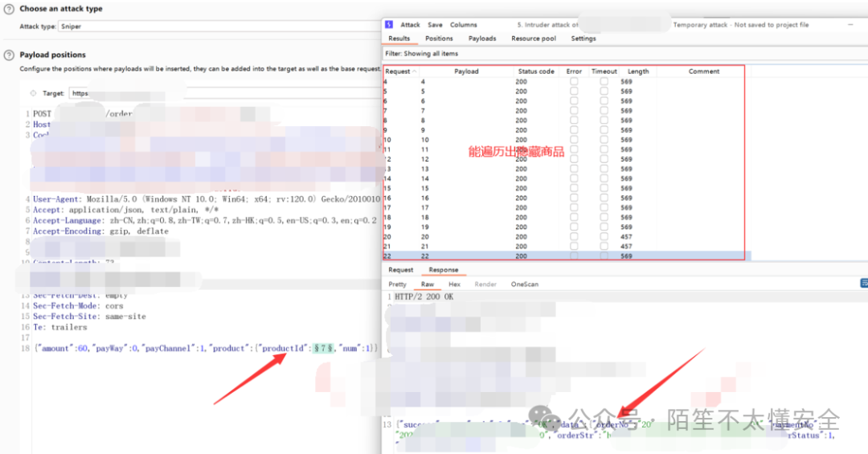Click the HTTP/2 200 OK response line
Viewport: 868px width, 454px height.
click(424, 297)
